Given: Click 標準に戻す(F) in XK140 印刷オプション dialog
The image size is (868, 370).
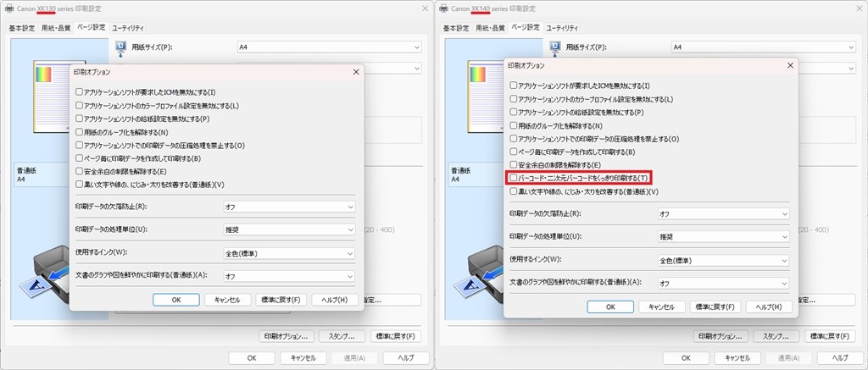Looking at the screenshot, I should [715, 306].
